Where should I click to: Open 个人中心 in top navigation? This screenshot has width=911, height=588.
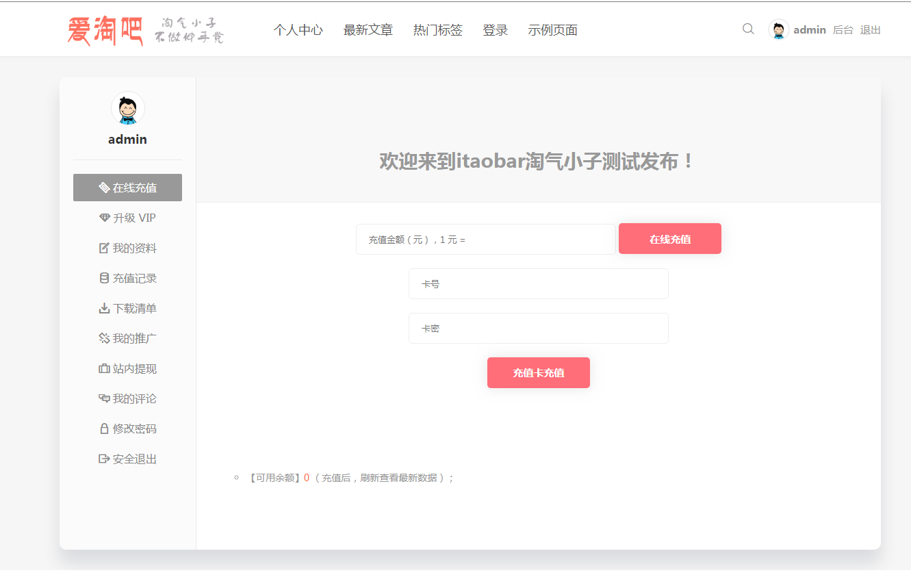tap(298, 30)
